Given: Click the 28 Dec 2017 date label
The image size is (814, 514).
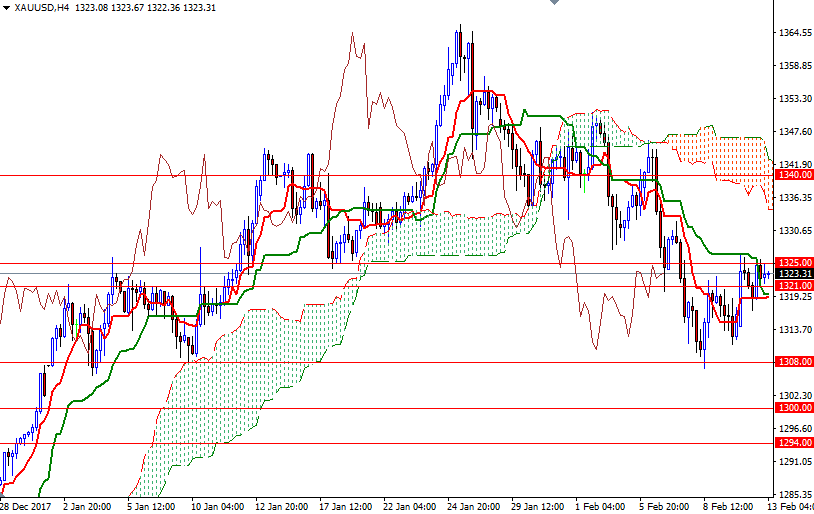Looking at the screenshot, I should (x=23, y=507).
